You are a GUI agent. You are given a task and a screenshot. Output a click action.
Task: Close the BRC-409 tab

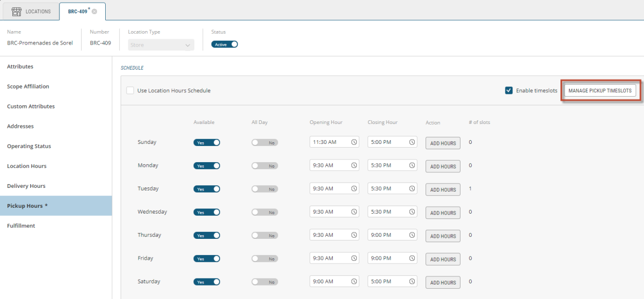point(94,11)
